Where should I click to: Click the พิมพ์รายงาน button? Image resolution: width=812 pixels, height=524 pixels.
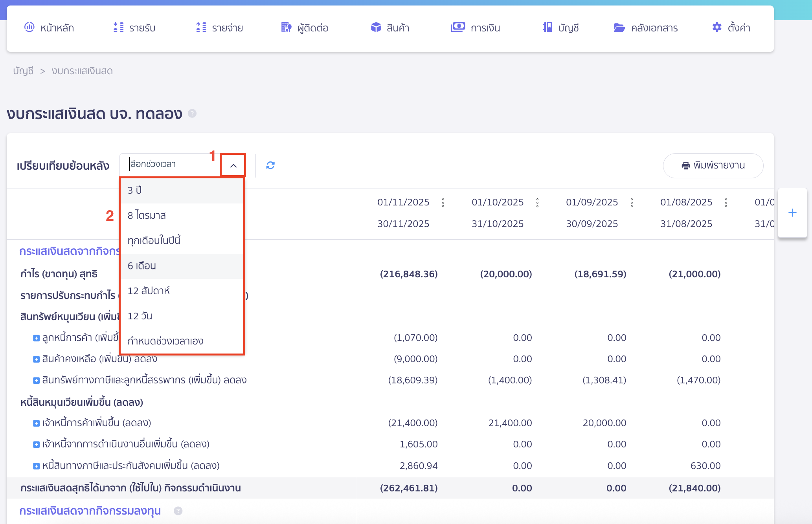[x=713, y=165]
